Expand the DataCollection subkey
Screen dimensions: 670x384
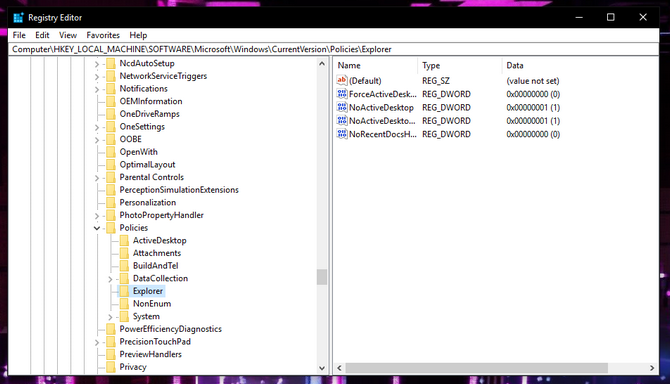pyautogui.click(x=110, y=279)
